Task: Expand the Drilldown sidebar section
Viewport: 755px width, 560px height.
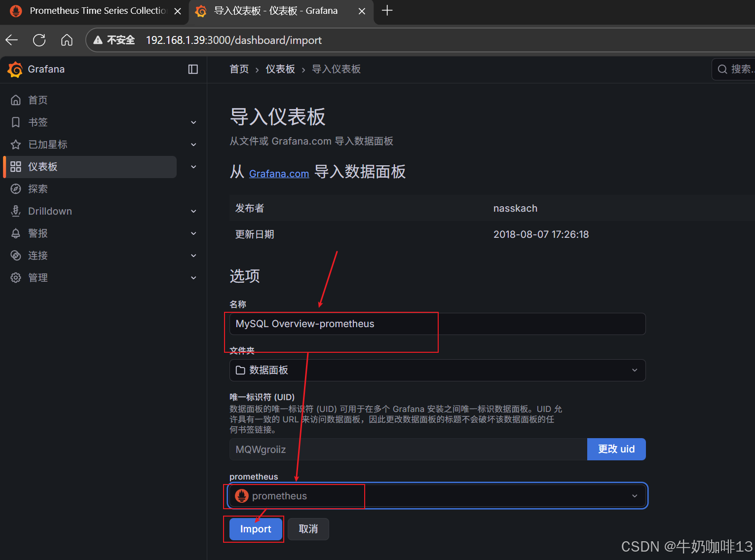Action: click(193, 211)
